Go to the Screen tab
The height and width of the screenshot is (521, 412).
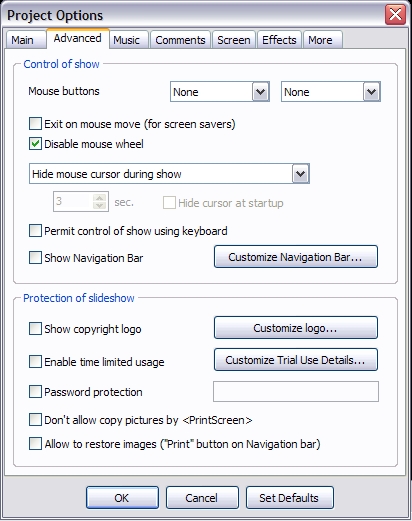tap(233, 40)
